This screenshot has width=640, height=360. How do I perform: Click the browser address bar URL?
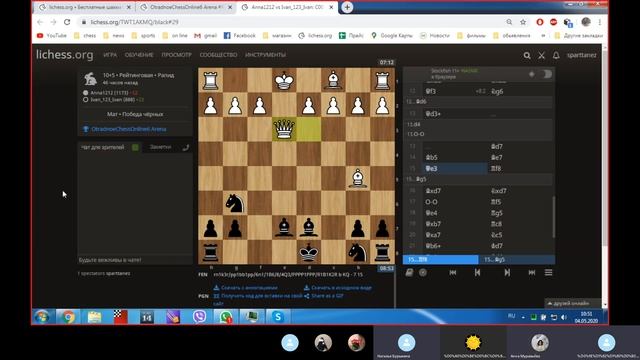pyautogui.click(x=134, y=22)
